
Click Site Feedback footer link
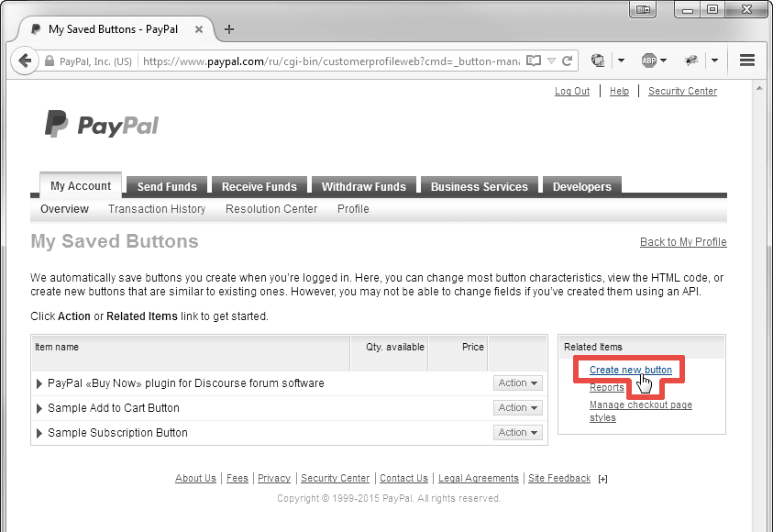click(559, 478)
